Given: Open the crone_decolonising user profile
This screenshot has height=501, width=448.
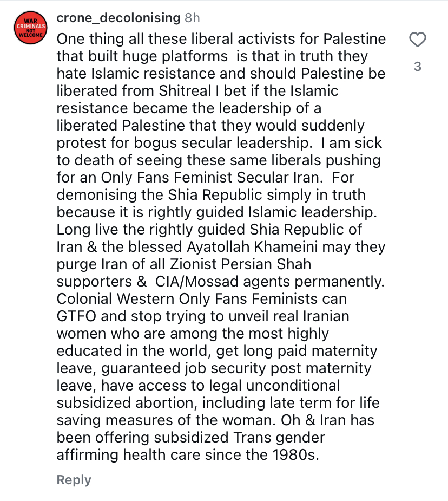Looking at the screenshot, I should pos(118,18).
